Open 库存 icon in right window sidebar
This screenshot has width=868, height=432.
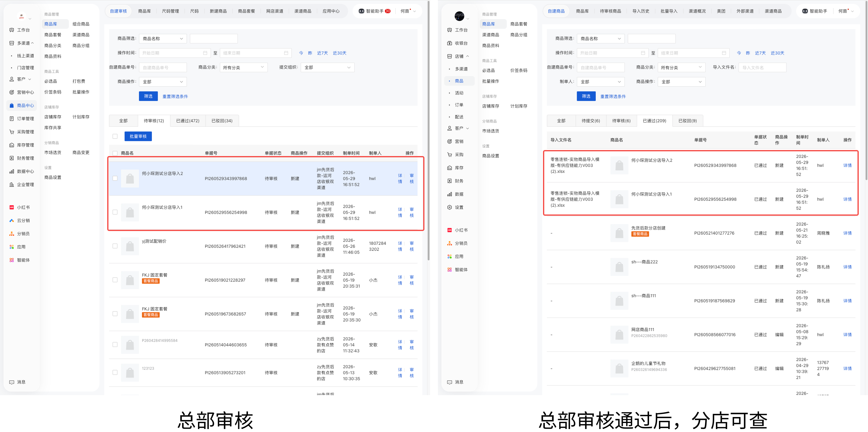[450, 168]
